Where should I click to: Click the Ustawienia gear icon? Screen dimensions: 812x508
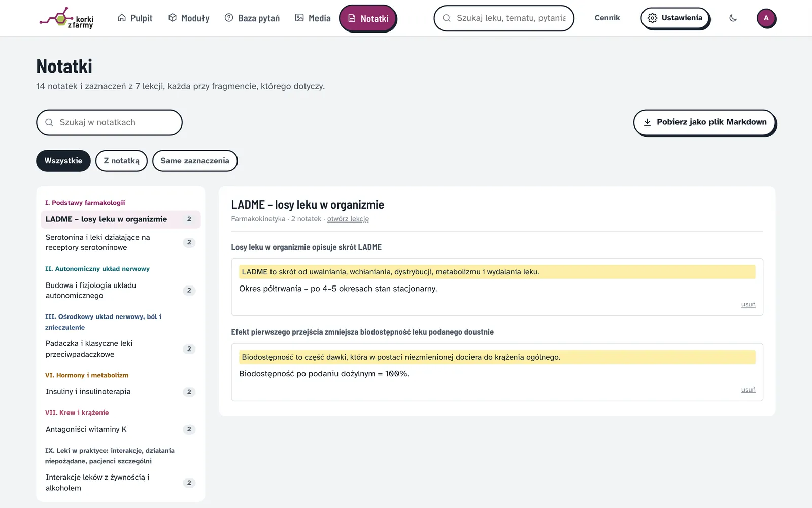click(x=653, y=18)
